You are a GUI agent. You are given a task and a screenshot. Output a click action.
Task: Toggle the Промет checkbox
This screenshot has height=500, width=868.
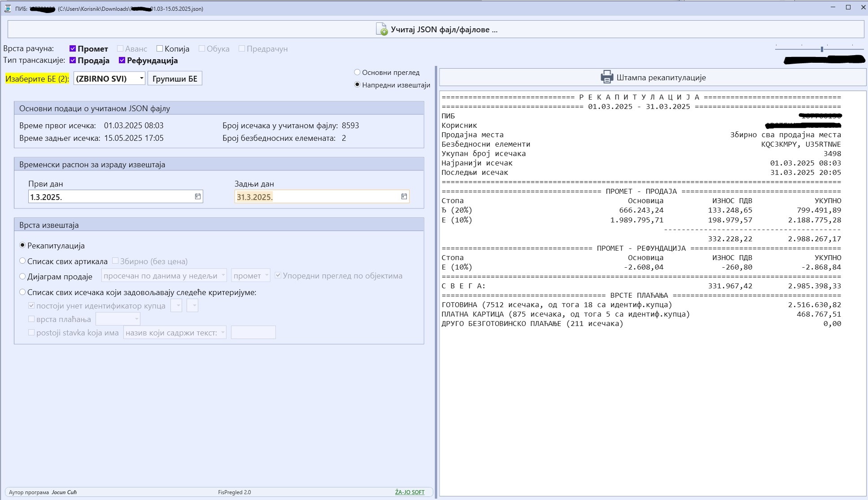pyautogui.click(x=73, y=48)
